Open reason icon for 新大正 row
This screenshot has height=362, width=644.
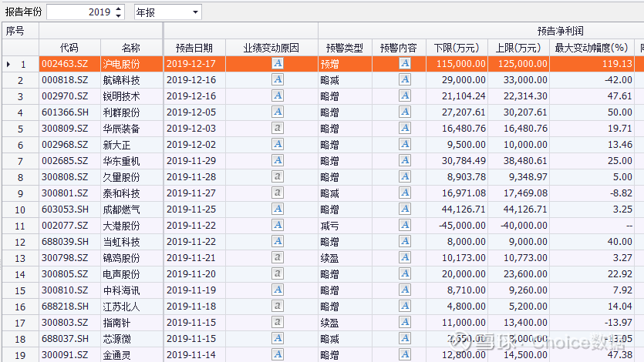pyautogui.click(x=278, y=144)
